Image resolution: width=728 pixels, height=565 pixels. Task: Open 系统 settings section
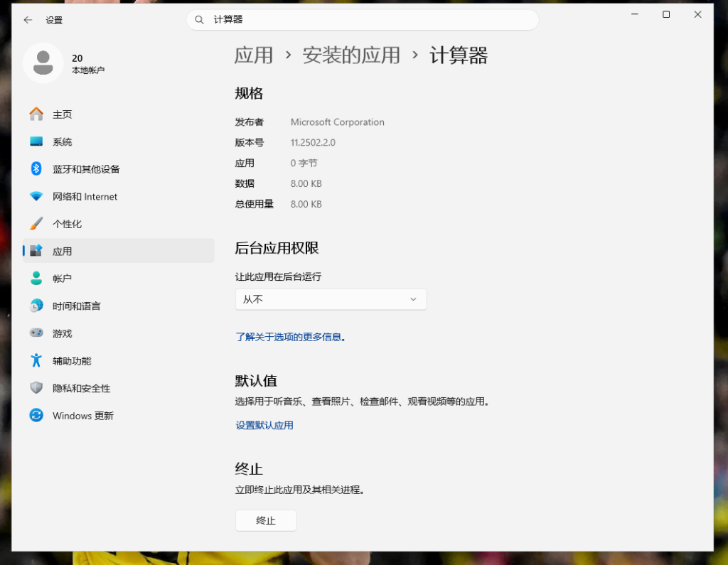119,141
